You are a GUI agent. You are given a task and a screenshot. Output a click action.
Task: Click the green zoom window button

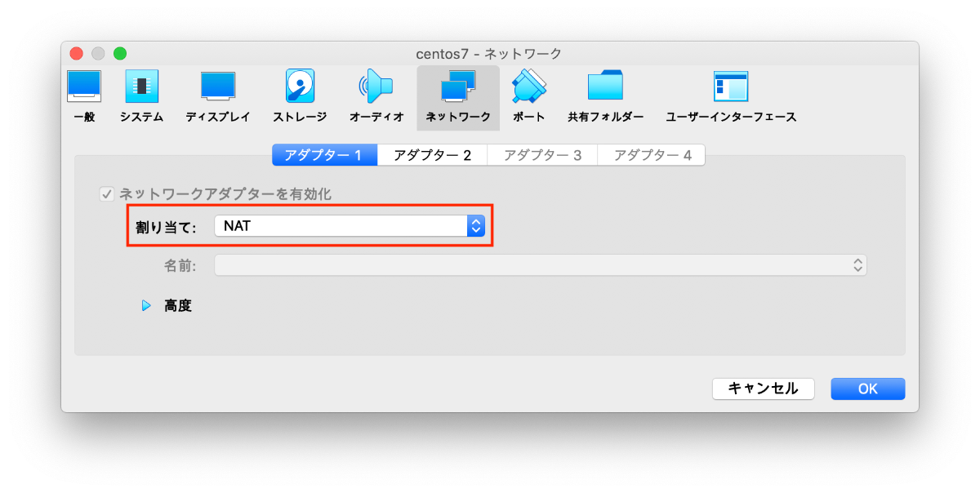point(120,53)
